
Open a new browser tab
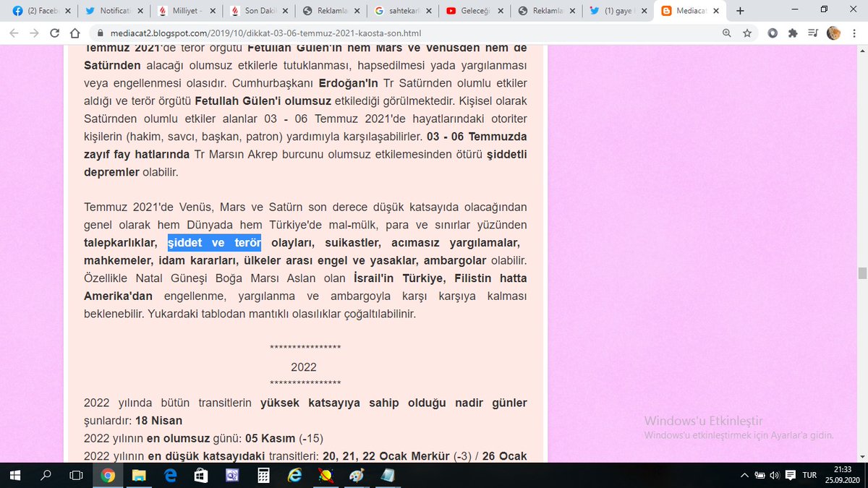click(x=740, y=10)
